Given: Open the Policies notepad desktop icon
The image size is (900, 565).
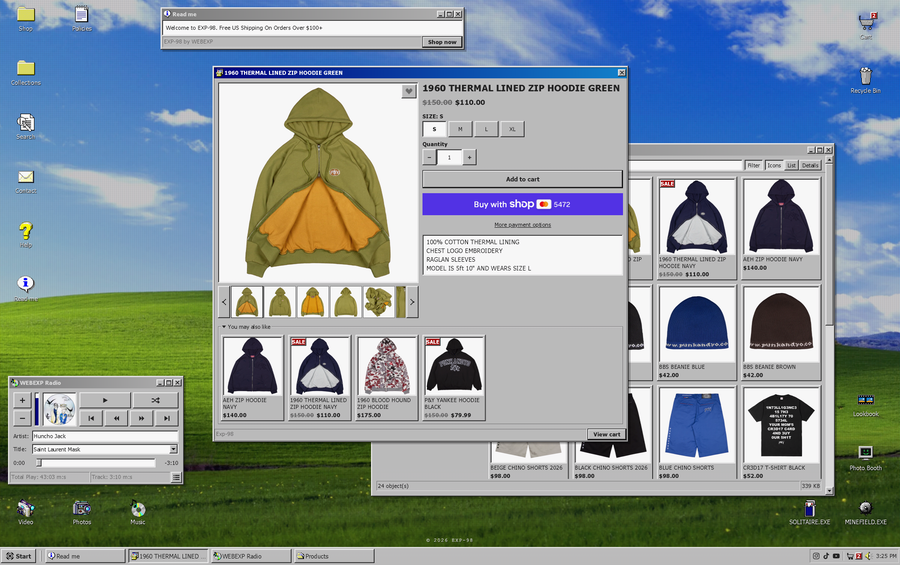Looking at the screenshot, I should (x=82, y=18).
